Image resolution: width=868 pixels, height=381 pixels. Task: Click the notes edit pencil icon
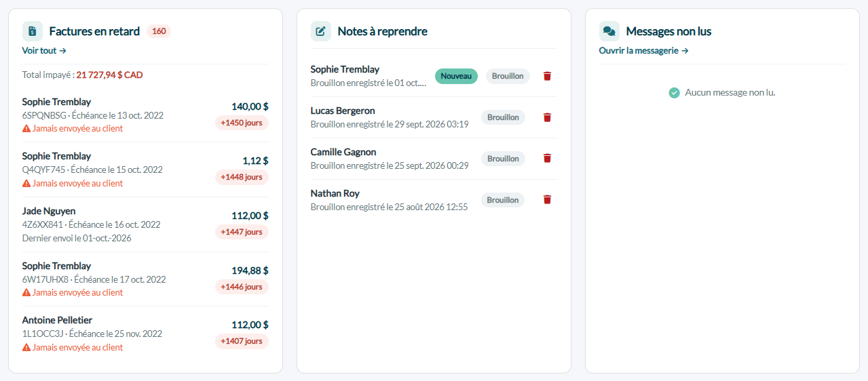coord(321,31)
